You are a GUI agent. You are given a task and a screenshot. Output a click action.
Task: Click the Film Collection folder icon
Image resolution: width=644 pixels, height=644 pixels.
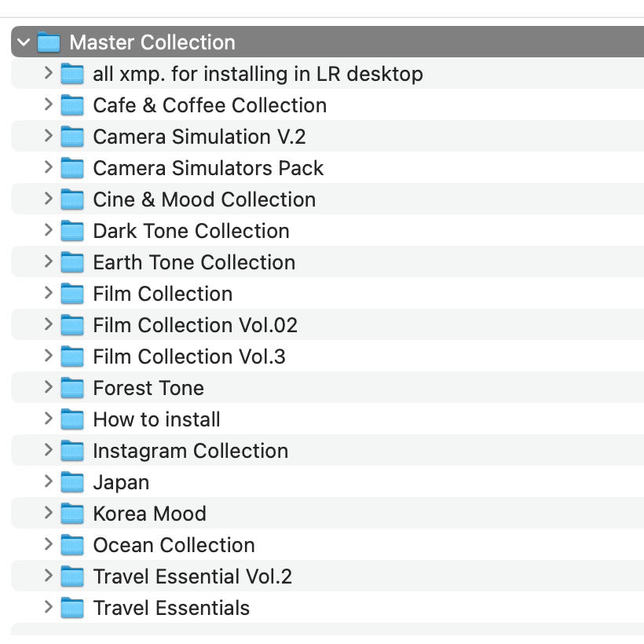pyautogui.click(x=72, y=294)
